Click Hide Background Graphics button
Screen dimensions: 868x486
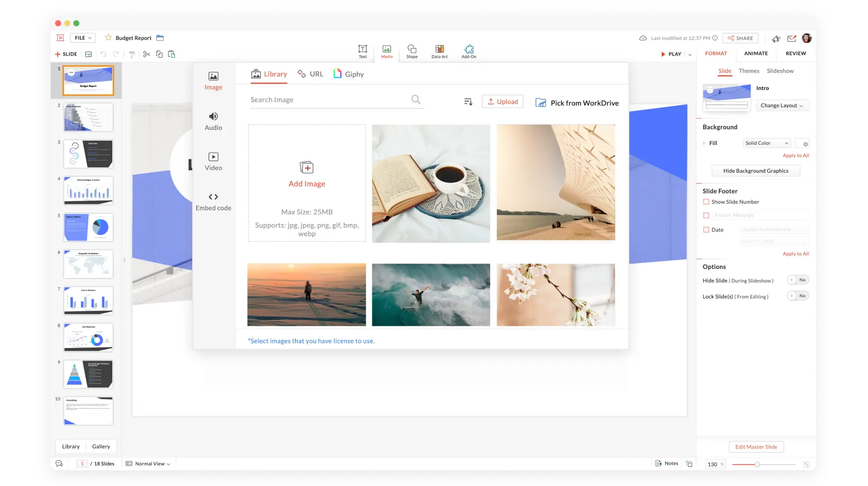pos(756,171)
